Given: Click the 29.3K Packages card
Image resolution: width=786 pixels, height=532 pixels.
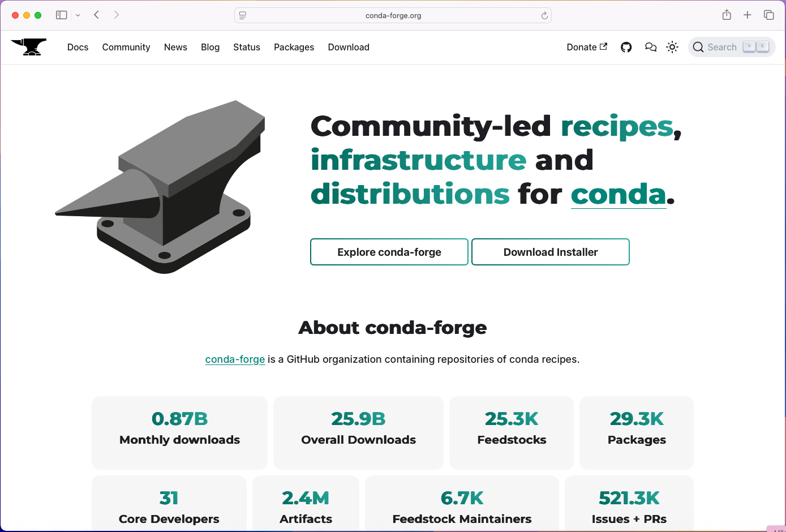Looking at the screenshot, I should click(x=637, y=433).
